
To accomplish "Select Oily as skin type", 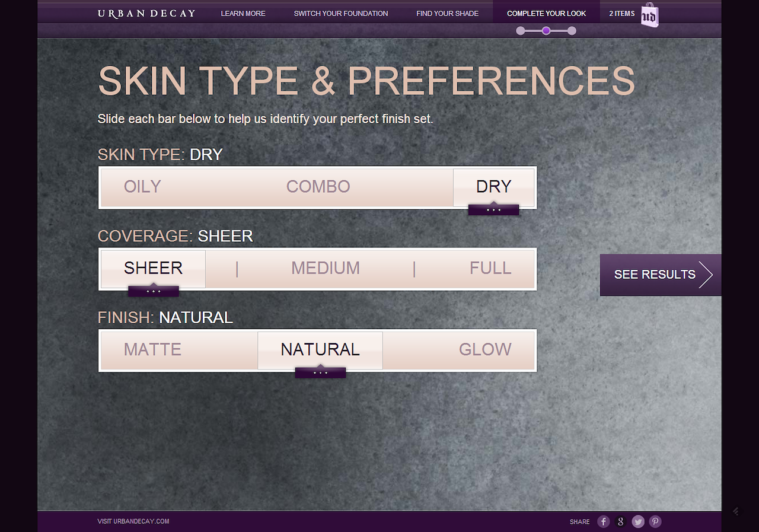I will 142,187.
